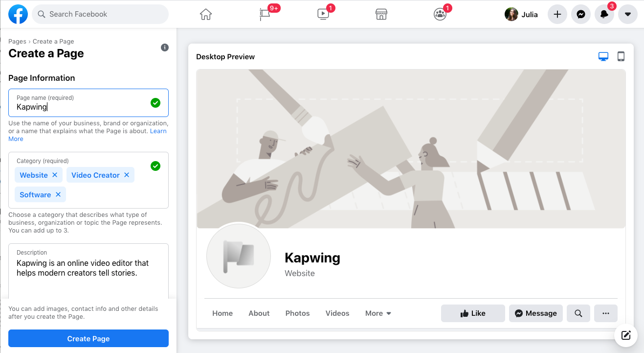The image size is (644, 353).
Task: Open the Marketplace storefront icon
Action: coord(381,15)
